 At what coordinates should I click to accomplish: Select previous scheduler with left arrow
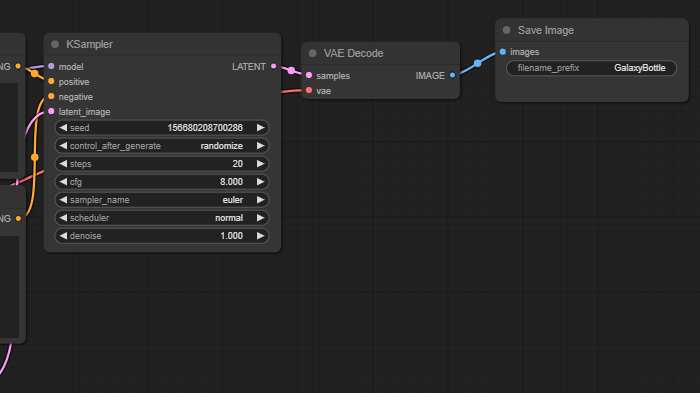coord(63,217)
